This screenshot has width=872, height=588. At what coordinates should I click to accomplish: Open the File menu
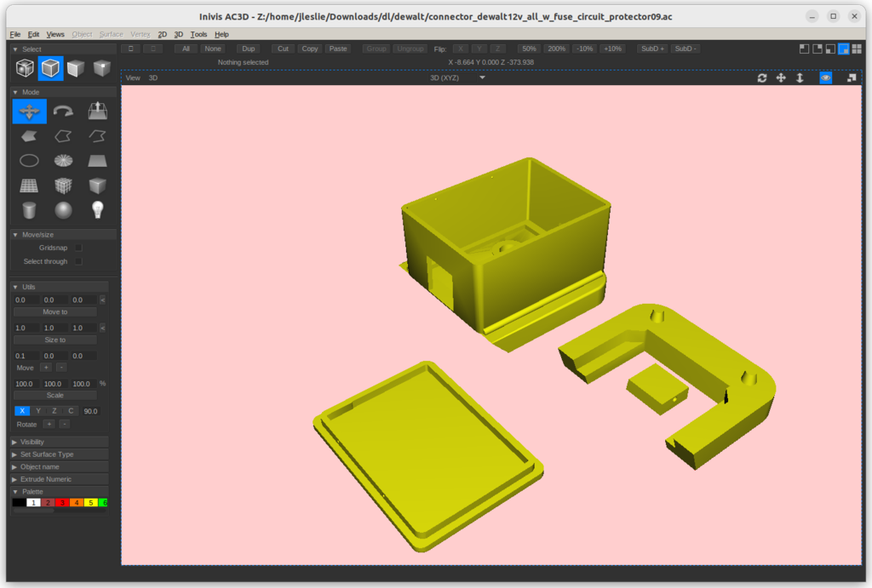click(15, 34)
